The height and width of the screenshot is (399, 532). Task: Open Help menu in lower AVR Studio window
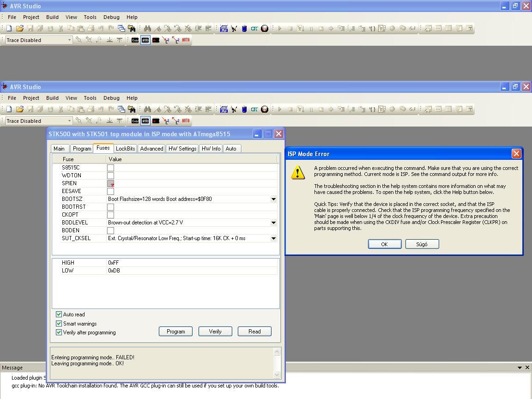point(132,98)
